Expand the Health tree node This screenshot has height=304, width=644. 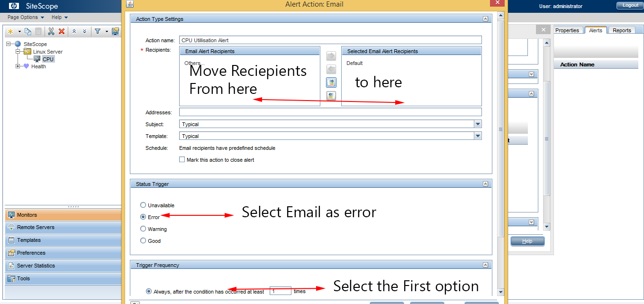click(x=18, y=66)
